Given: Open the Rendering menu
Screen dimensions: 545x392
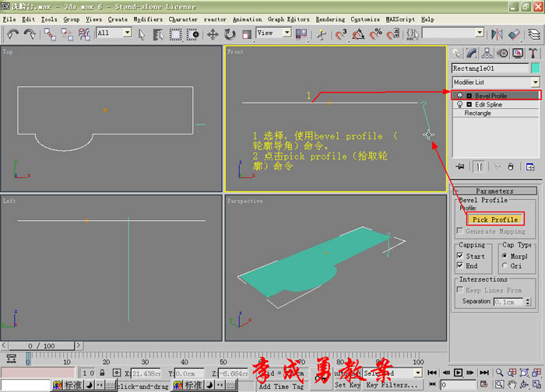Looking at the screenshot, I should pyautogui.click(x=330, y=19).
